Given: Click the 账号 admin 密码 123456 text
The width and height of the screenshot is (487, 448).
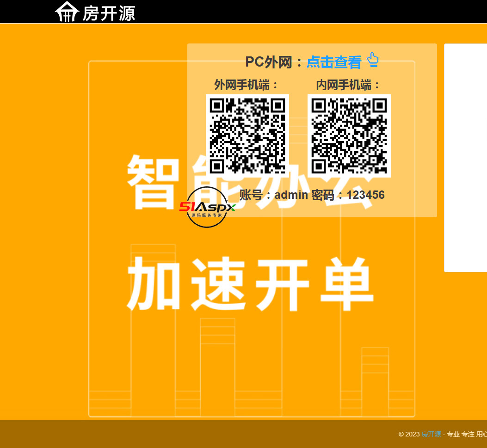Looking at the screenshot, I should pos(312,195).
